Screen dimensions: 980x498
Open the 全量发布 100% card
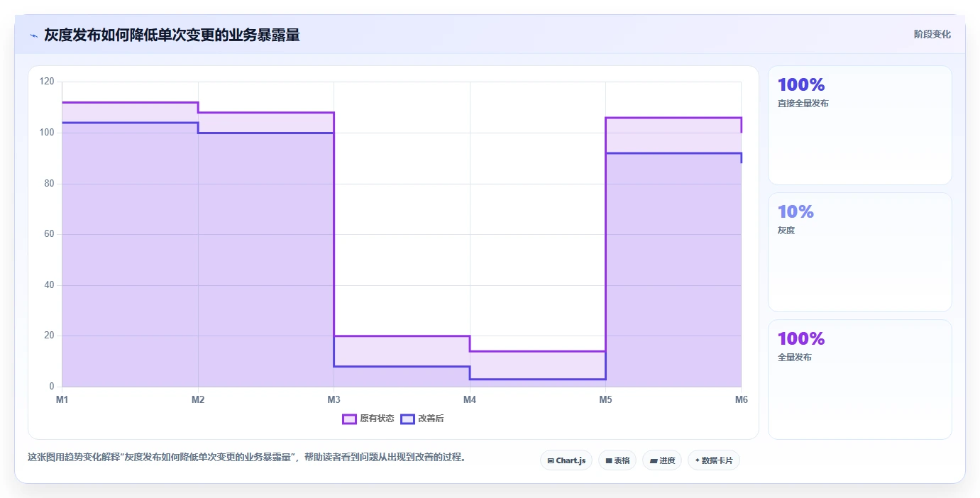(859, 379)
